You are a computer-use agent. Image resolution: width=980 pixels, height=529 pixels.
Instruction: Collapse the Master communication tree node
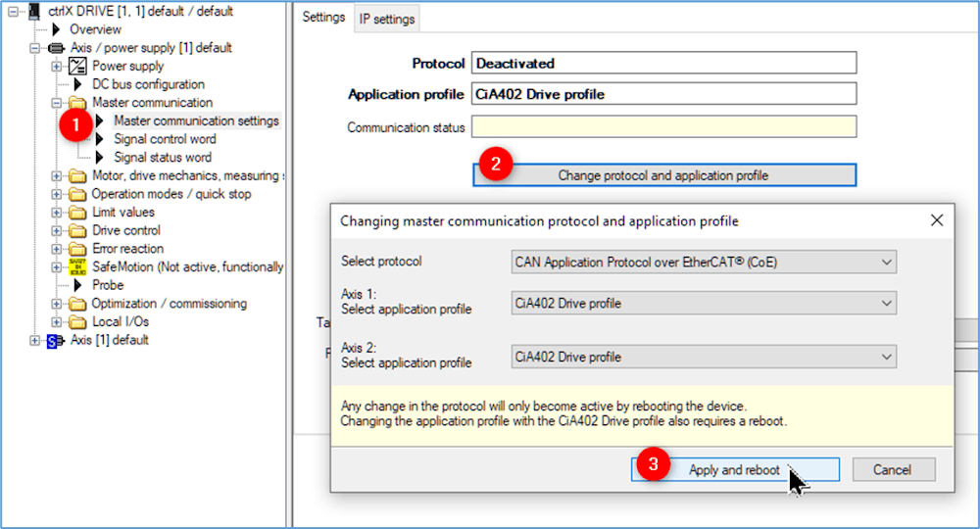point(57,103)
